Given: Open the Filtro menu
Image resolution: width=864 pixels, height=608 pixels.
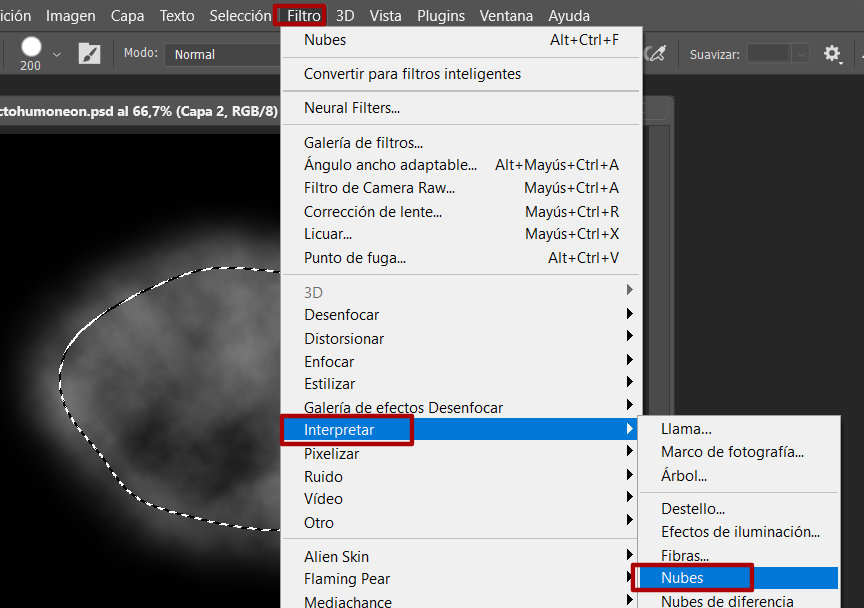Looking at the screenshot, I should (303, 16).
